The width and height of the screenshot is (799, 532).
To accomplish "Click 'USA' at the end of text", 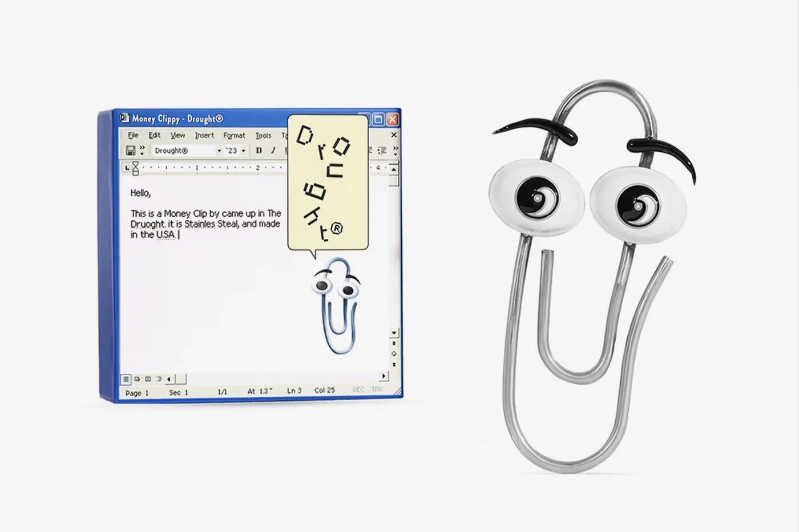I will click(166, 234).
